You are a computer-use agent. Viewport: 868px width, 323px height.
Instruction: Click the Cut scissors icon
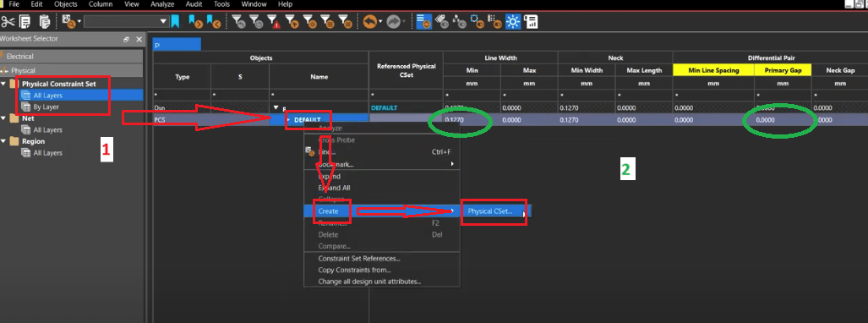click(8, 22)
